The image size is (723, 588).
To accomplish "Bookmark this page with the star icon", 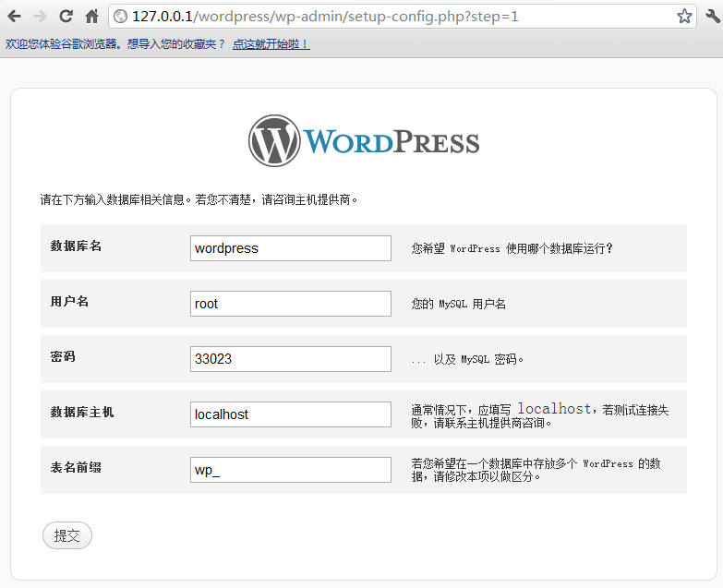I will (684, 16).
